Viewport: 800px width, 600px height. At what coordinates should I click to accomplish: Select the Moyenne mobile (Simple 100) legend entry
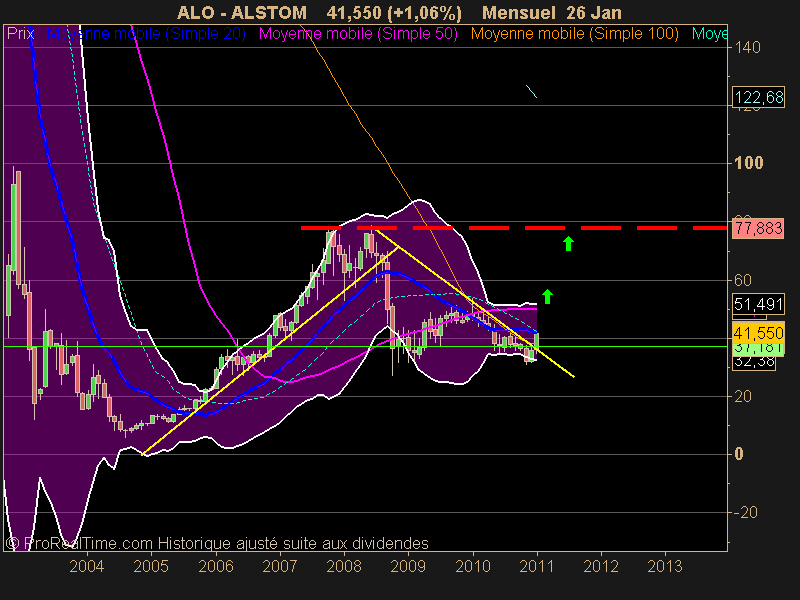tap(574, 34)
